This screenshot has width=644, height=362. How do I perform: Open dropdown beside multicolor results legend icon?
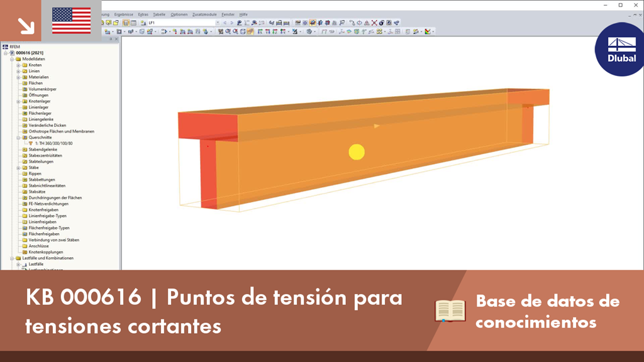[433, 31]
